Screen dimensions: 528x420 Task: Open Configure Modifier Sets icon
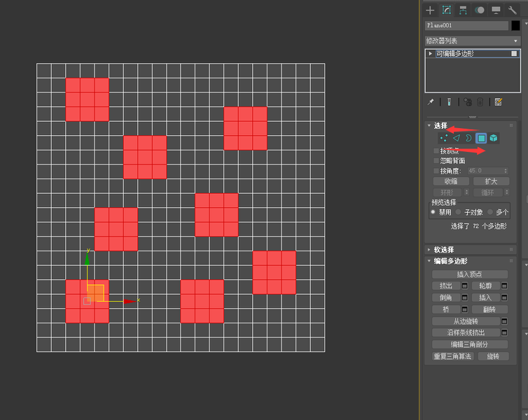[x=499, y=102]
